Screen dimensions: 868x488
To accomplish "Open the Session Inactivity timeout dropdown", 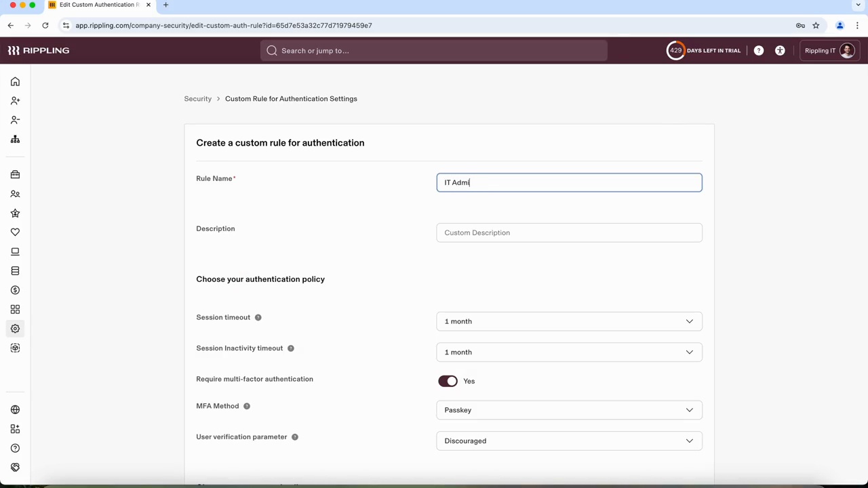I will coord(569,352).
